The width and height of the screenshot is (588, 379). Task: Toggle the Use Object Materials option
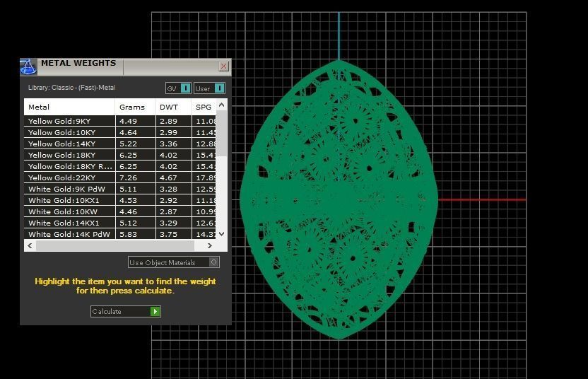tap(174, 262)
